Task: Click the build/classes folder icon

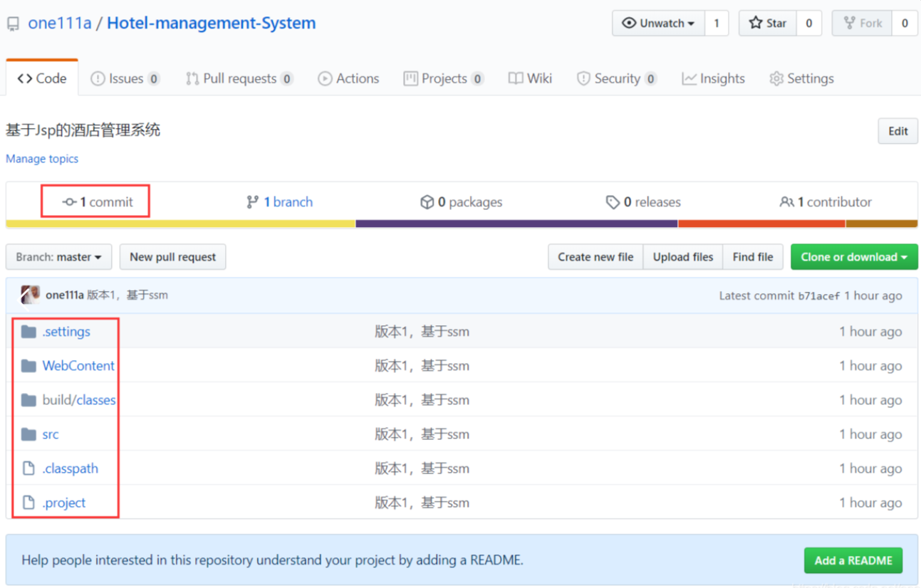Action: point(28,400)
